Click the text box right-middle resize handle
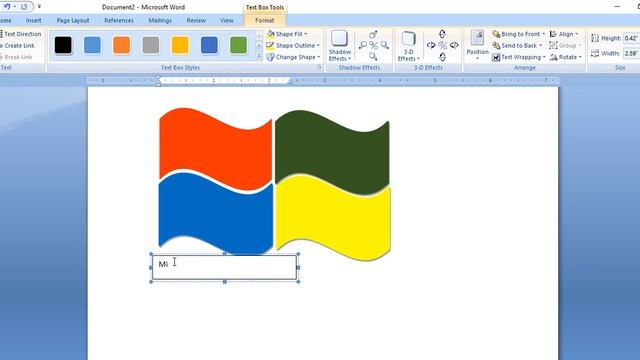The image size is (640, 360). [298, 268]
